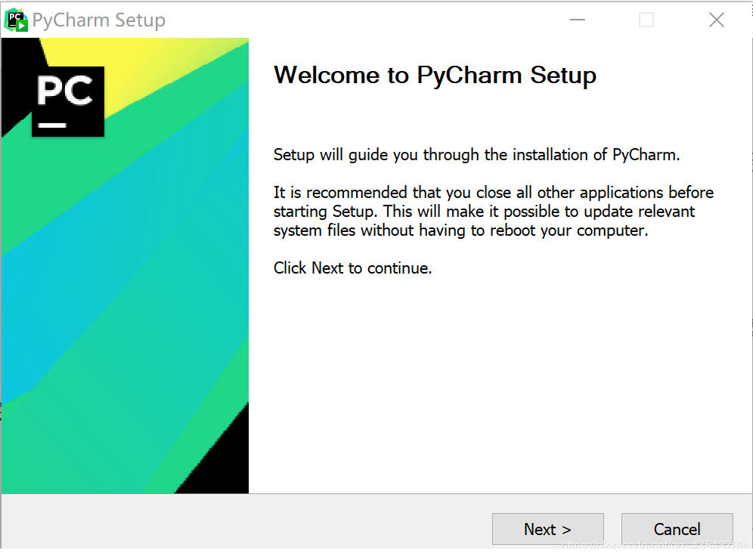The image size is (753, 560).
Task: Click the "PyCharm Setup" title bar text
Action: click(99, 20)
